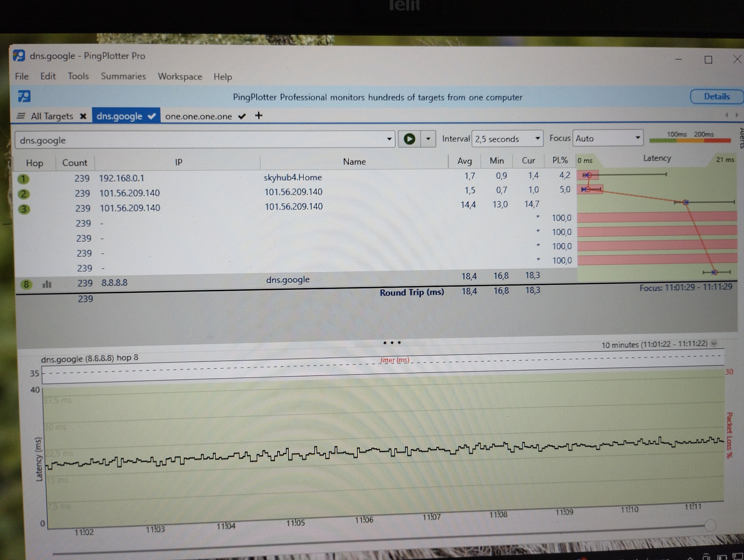Switch to the one.one.one.one tab
The image size is (744, 560).
198,116
